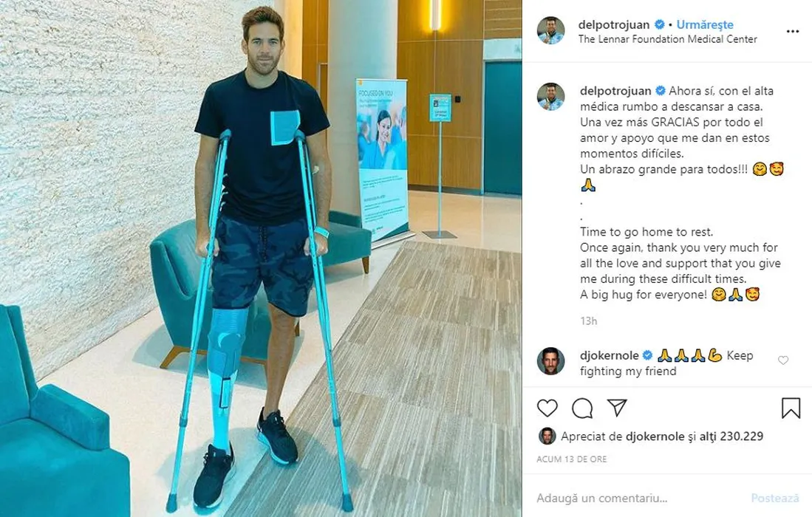Viewport: 812px width, 517px height.
Task: Submit comment with Postează button
Action: pos(775,499)
